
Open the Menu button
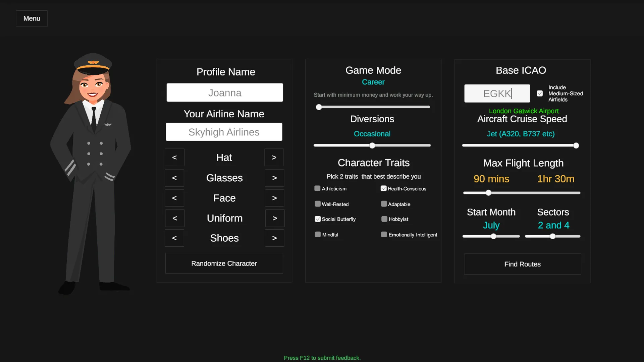32,18
